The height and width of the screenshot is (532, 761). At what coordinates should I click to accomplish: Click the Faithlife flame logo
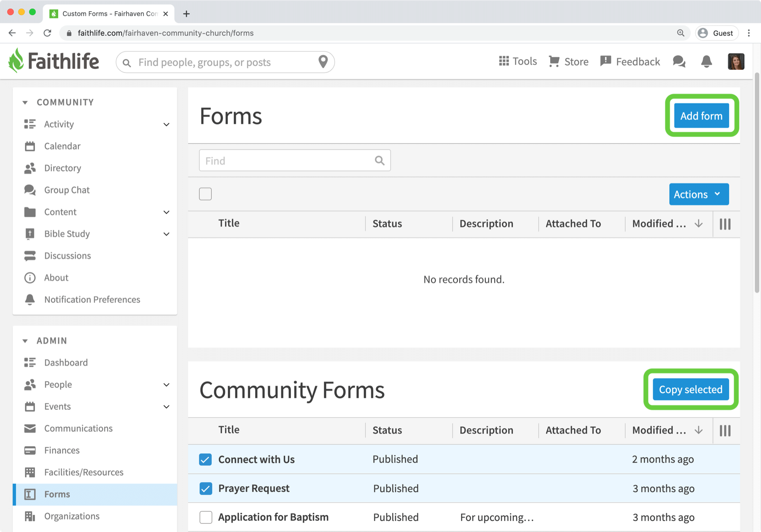[16, 60]
